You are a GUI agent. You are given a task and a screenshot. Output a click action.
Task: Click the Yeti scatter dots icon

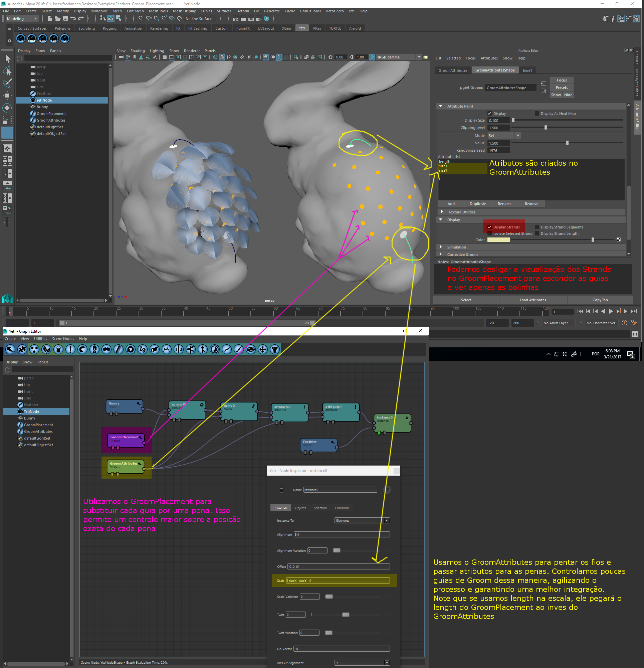coord(34,349)
